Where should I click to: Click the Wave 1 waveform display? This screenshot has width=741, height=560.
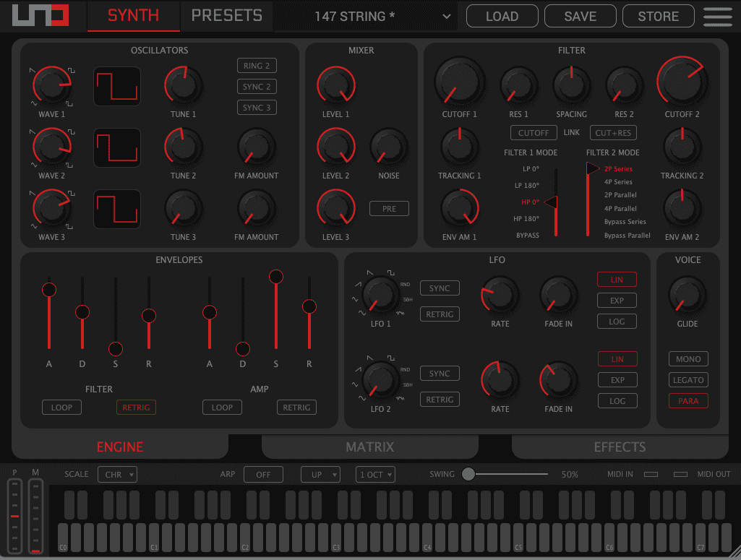coord(117,87)
